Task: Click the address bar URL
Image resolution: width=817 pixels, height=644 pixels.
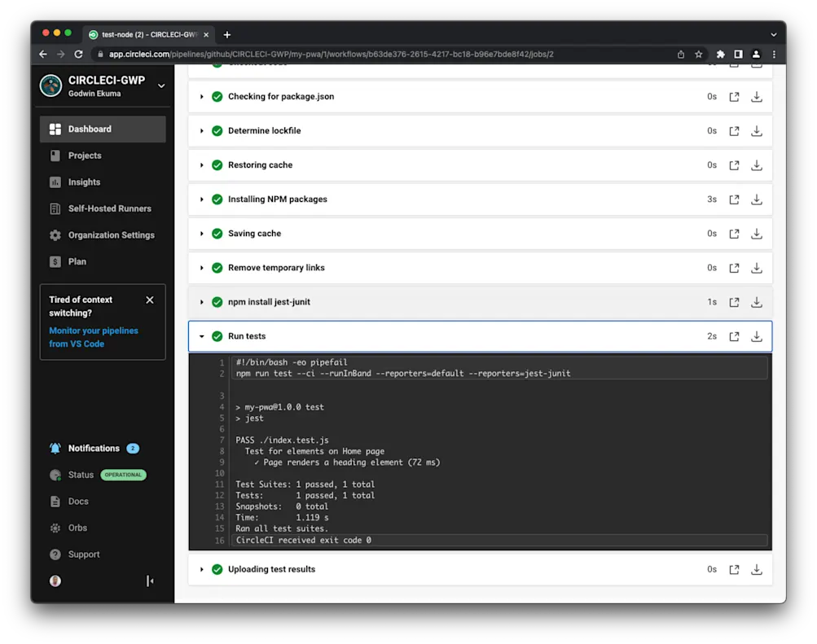Action: pos(332,55)
